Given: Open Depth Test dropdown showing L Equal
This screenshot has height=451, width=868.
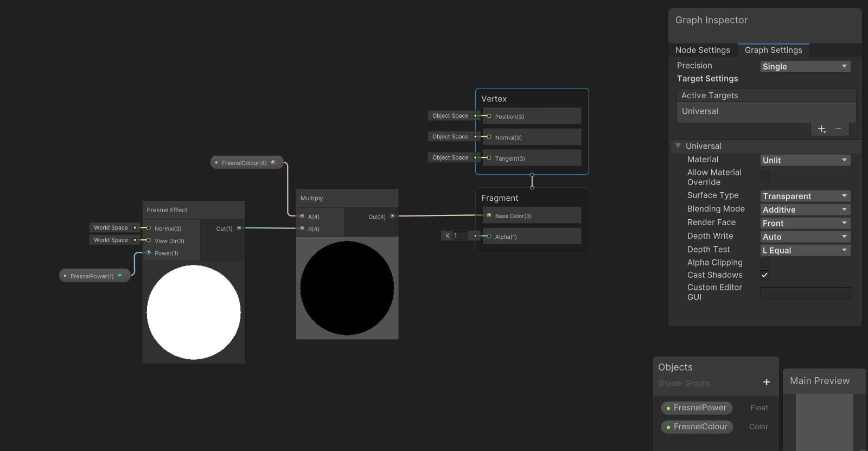Looking at the screenshot, I should click(805, 250).
